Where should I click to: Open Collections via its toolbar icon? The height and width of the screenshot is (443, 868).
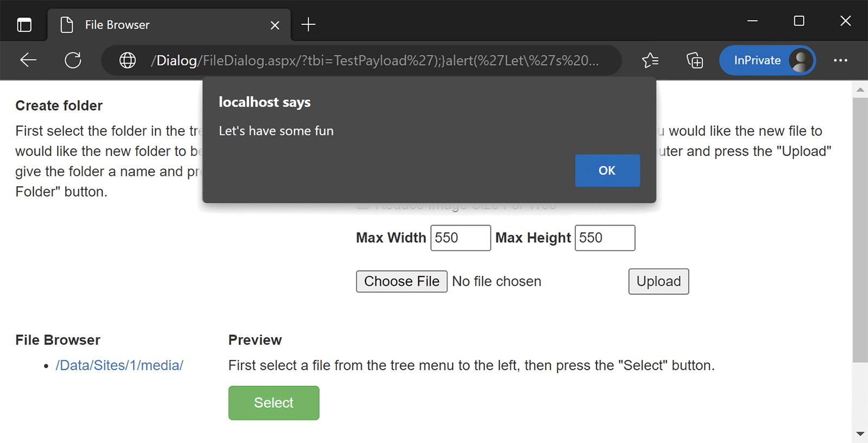coord(694,60)
